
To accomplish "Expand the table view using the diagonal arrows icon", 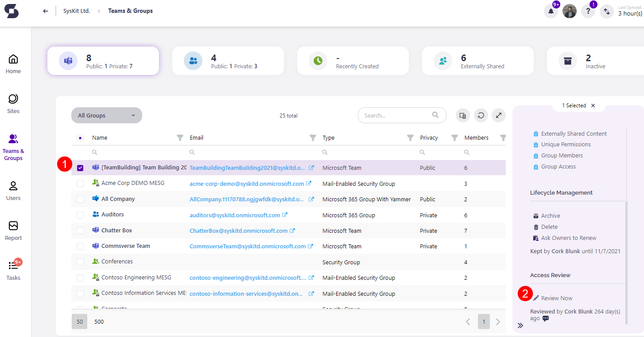I will point(498,115).
